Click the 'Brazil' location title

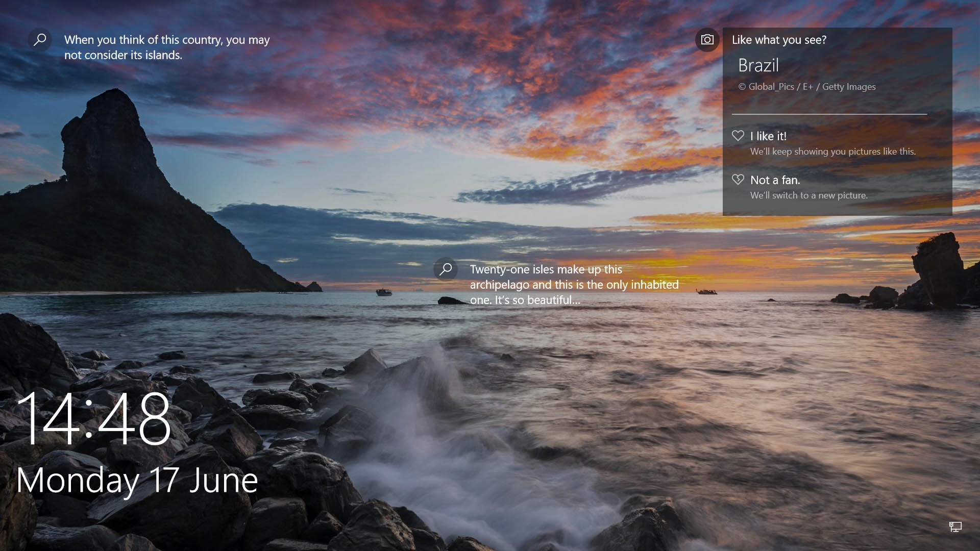point(758,66)
